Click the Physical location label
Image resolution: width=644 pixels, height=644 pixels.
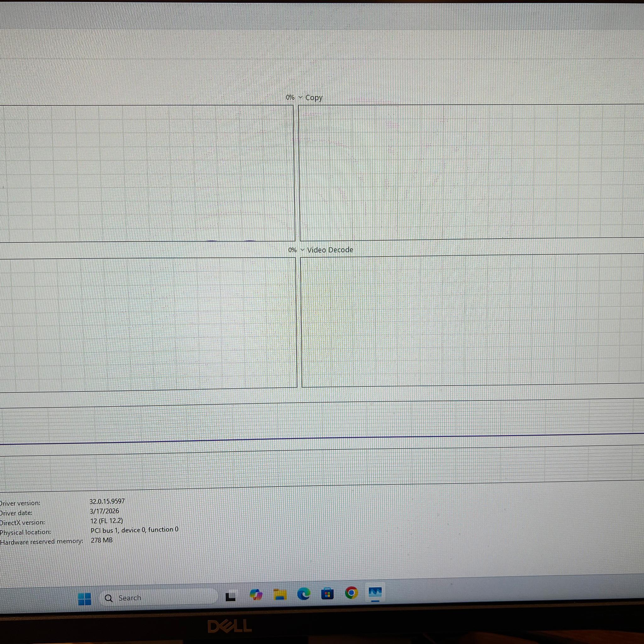[25, 532]
